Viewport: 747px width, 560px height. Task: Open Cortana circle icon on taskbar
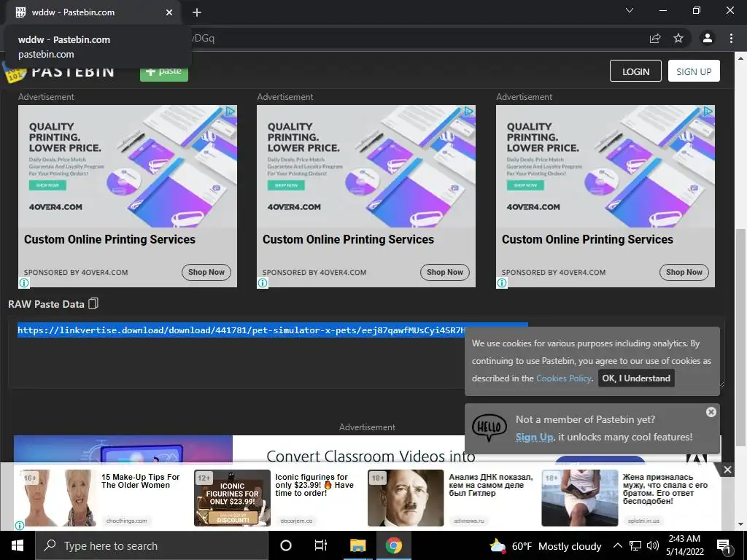[286, 545]
